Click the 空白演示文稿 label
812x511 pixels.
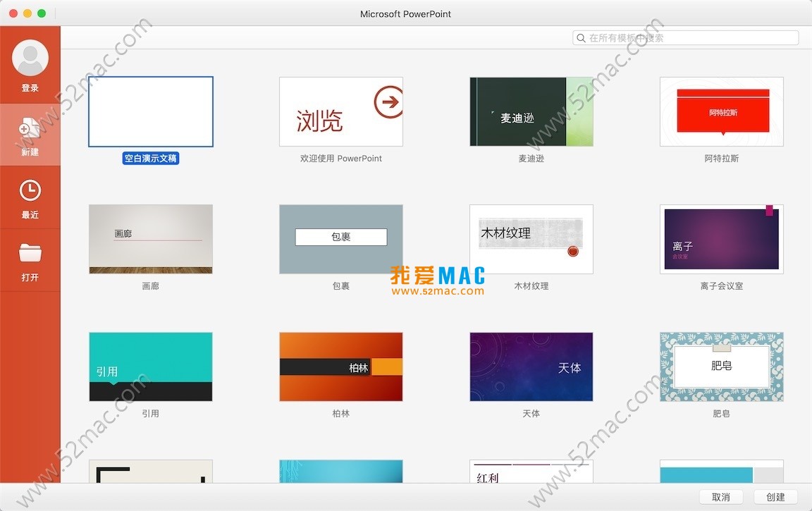click(151, 159)
